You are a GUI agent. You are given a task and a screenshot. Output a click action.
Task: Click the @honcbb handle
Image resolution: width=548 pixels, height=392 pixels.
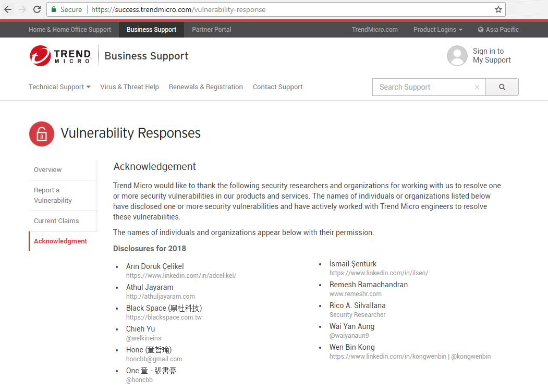click(139, 380)
